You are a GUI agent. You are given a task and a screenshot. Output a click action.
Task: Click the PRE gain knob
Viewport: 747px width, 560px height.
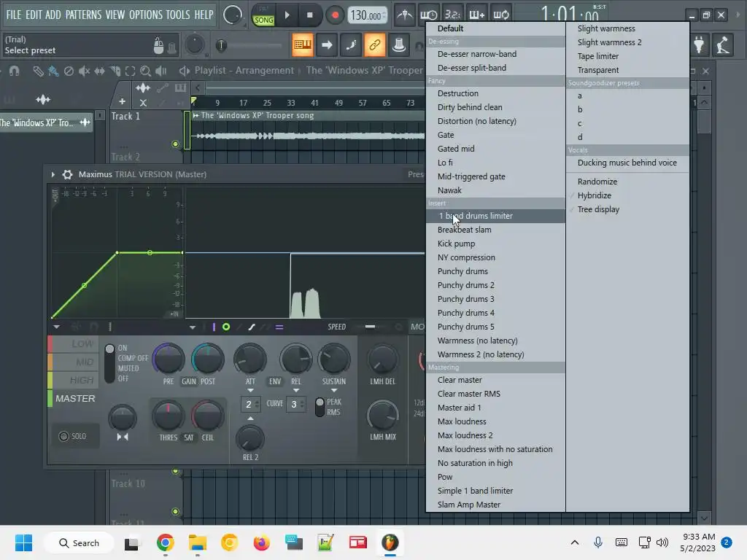click(169, 359)
